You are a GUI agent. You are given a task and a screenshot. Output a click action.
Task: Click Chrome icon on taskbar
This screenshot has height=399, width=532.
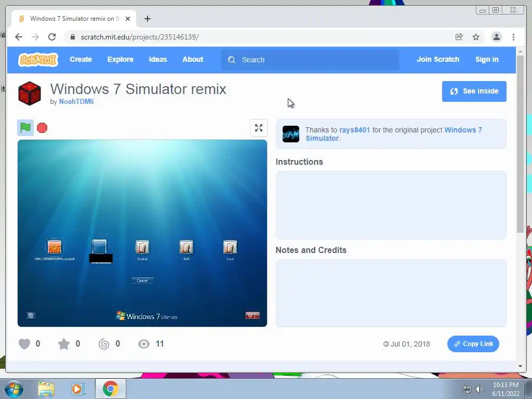(x=110, y=389)
